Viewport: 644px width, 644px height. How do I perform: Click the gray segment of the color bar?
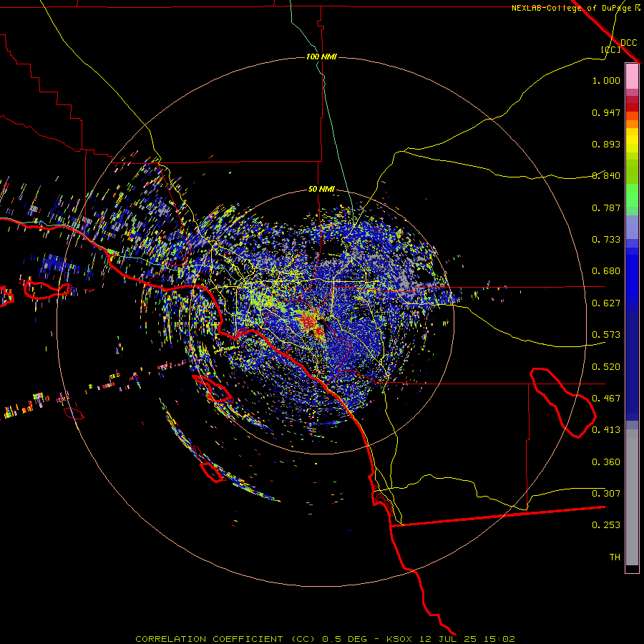click(632, 497)
